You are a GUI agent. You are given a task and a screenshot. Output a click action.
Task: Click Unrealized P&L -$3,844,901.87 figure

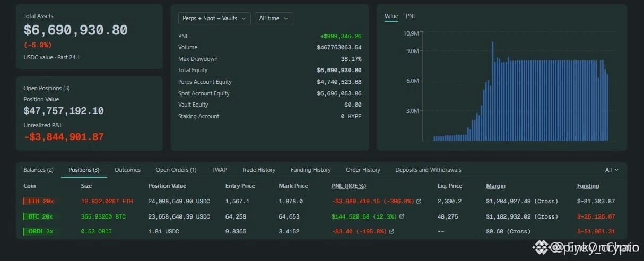click(x=64, y=137)
